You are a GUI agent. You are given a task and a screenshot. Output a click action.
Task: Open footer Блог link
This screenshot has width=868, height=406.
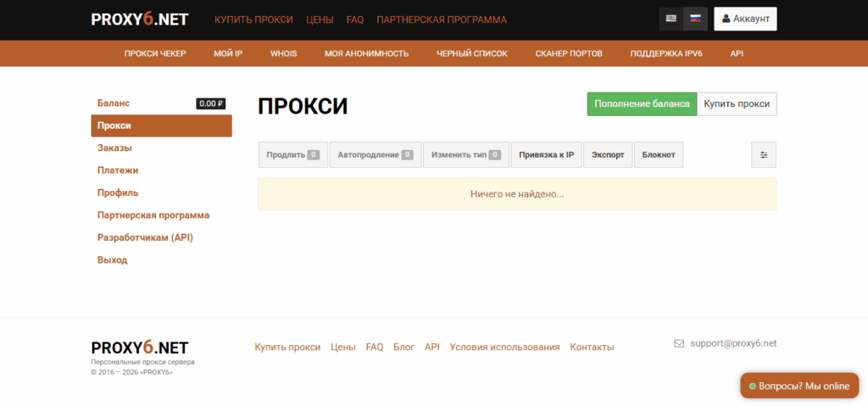tap(404, 348)
